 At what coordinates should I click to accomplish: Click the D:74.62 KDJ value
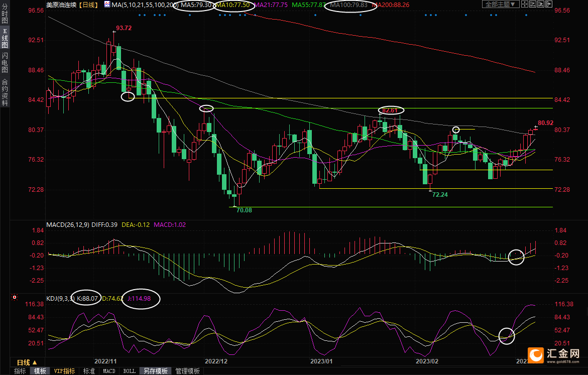pos(112,299)
